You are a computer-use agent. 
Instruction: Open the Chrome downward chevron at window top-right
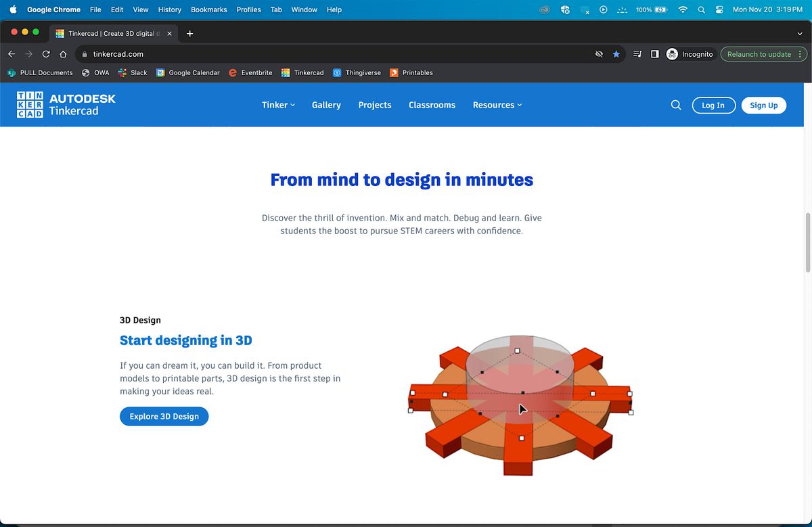(800, 32)
